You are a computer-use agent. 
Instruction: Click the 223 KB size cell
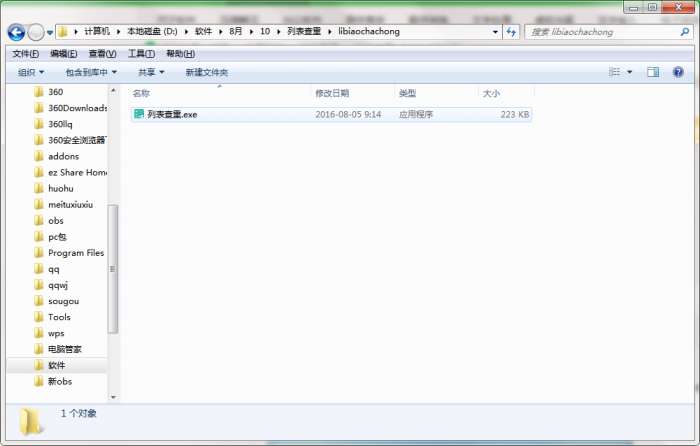pyautogui.click(x=515, y=114)
